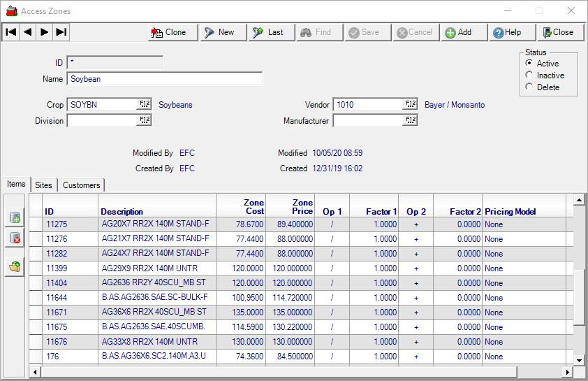The image size is (588, 381).
Task: Select the Inactive status option
Action: click(529, 76)
